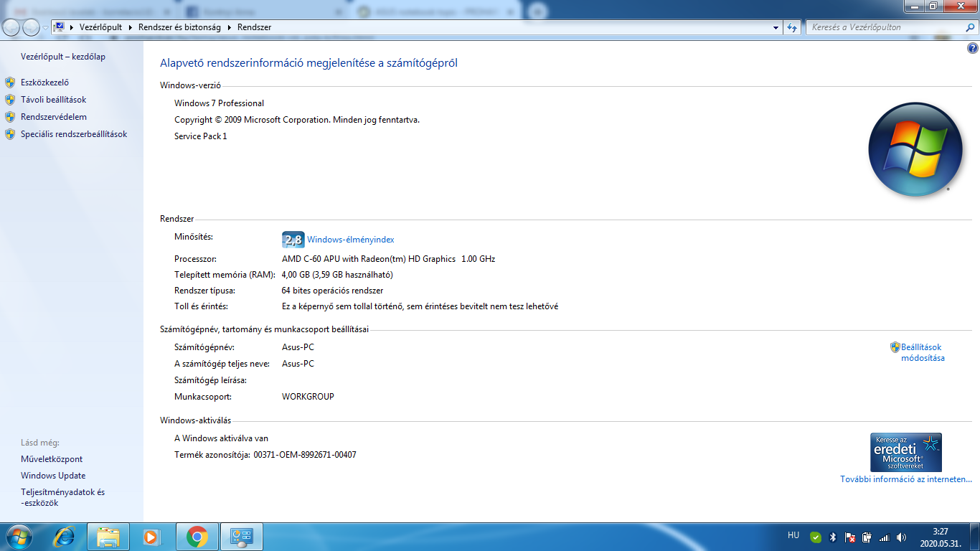Click the shield icon beside Speciális rendszerbeállítások
980x551 pixels.
tap(10, 134)
